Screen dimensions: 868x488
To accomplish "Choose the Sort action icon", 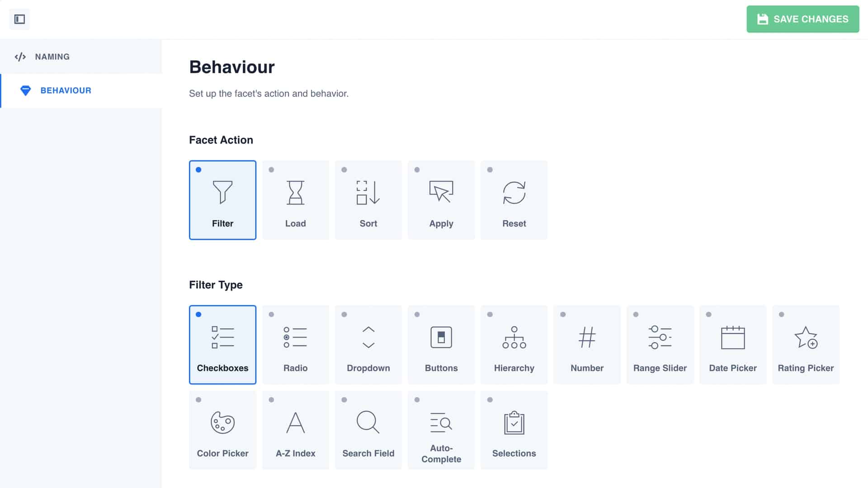I will coord(368,200).
